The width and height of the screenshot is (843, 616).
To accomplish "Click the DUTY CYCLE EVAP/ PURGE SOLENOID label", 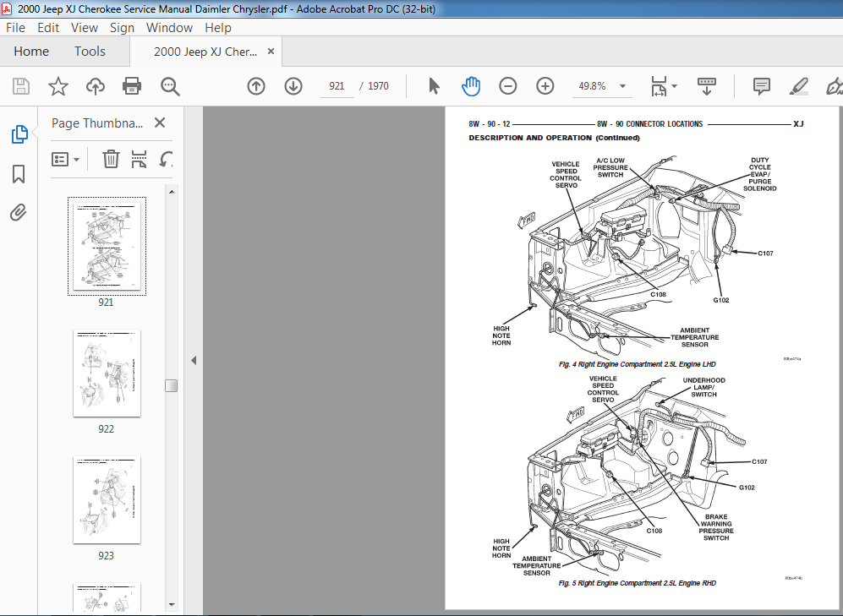I will pyautogui.click(x=759, y=174).
